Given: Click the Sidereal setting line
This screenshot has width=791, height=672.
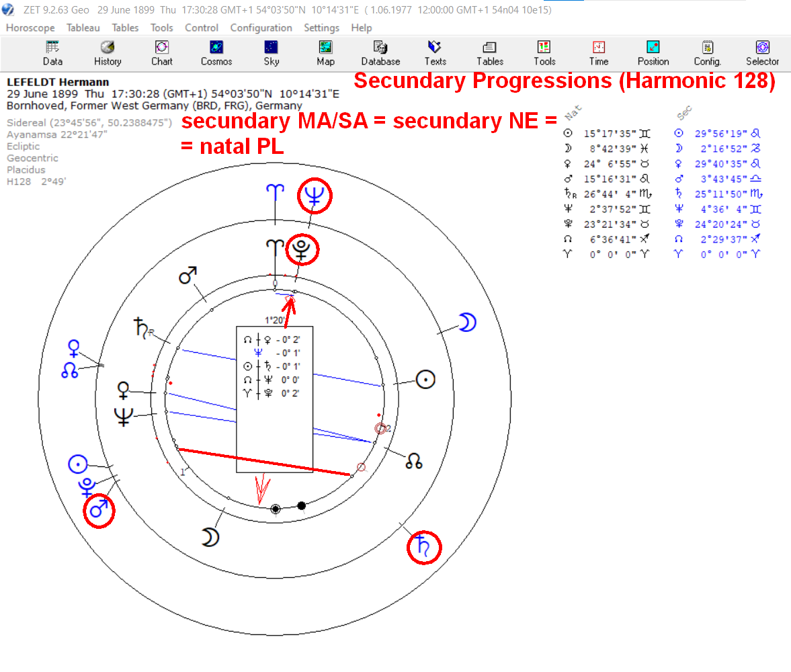Looking at the screenshot, I should [89, 122].
